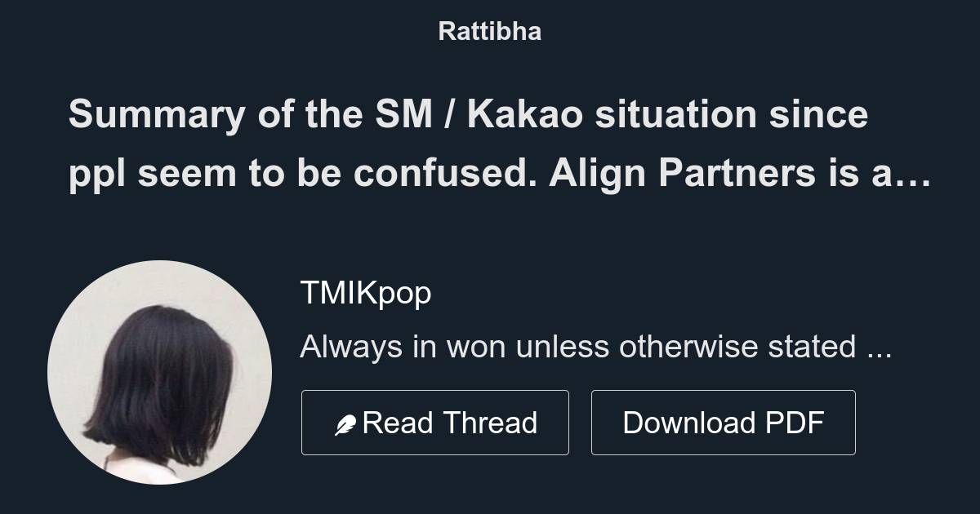Select the TMIKpop author name label
This screenshot has height=514, width=980.
coord(367,292)
